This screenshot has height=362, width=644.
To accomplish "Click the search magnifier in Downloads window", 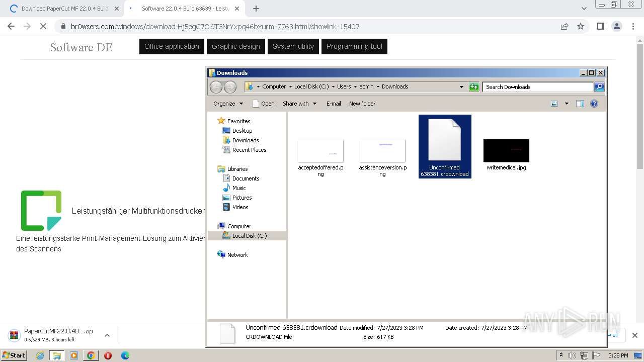I will pyautogui.click(x=599, y=87).
